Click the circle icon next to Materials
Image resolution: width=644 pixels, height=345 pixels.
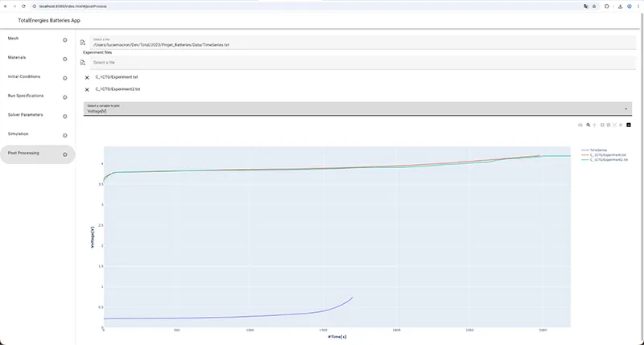click(x=65, y=59)
